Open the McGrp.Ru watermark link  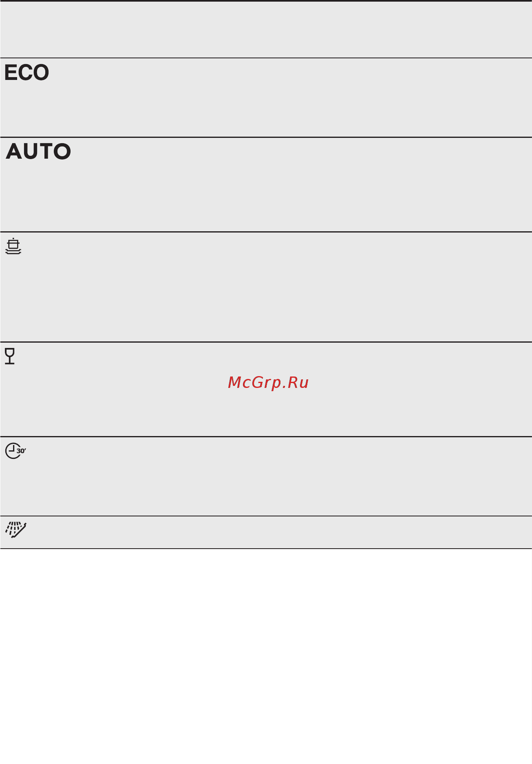[x=268, y=383]
